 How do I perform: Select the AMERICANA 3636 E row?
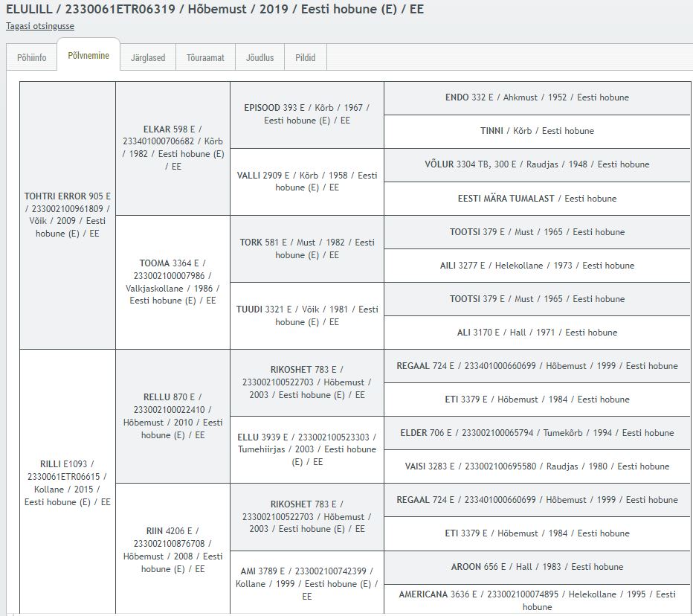click(537, 600)
